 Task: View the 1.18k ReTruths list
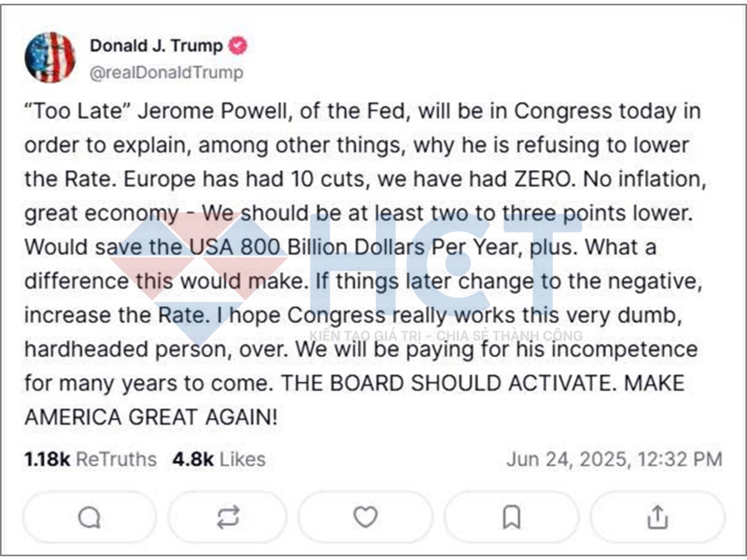click(x=91, y=459)
